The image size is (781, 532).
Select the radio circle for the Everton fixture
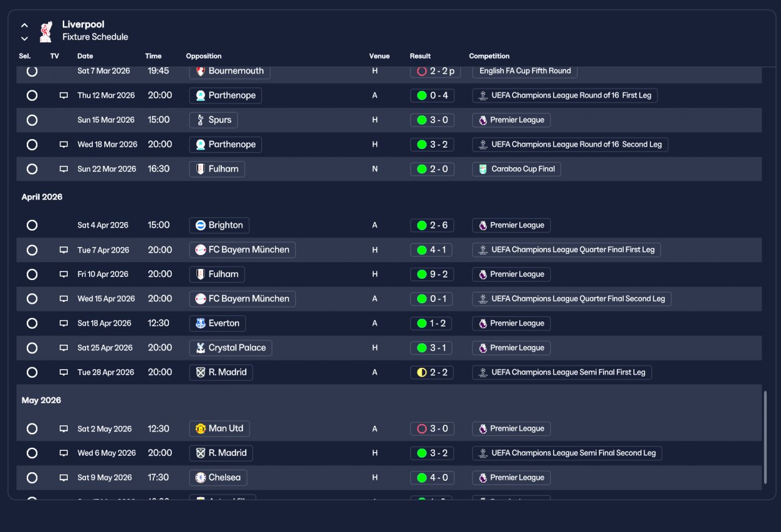point(32,323)
